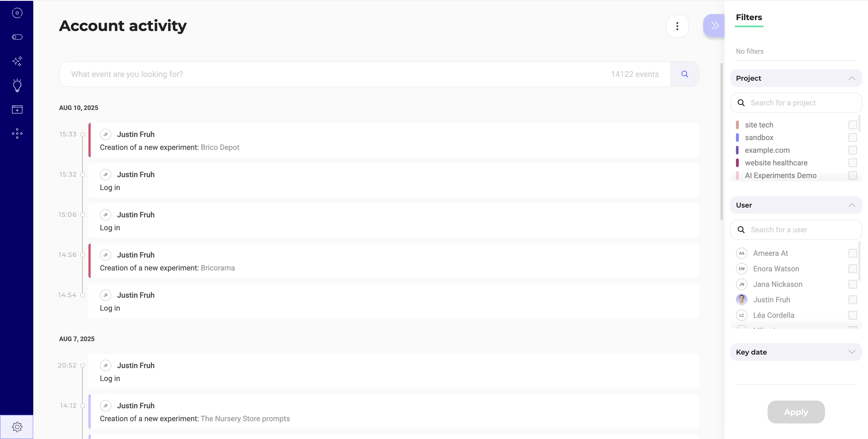Click the magnifier search button for events

coord(684,74)
